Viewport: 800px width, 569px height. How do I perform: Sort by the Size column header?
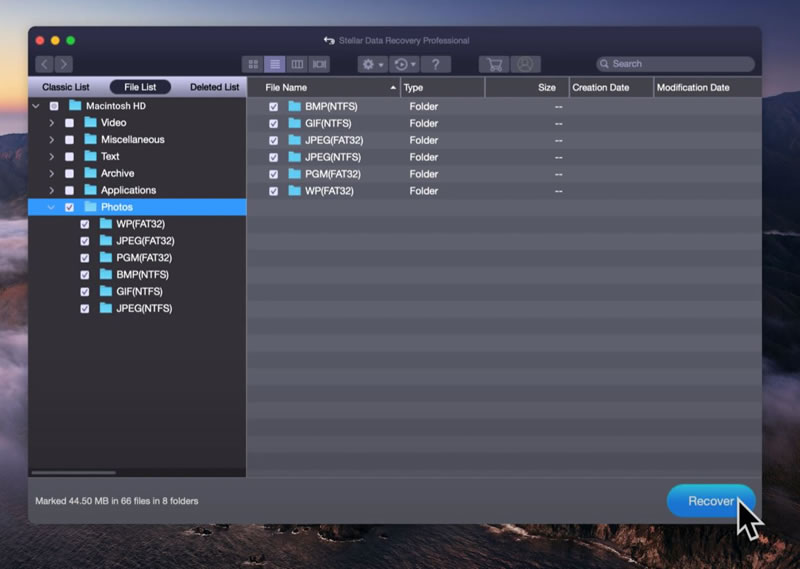click(x=527, y=87)
